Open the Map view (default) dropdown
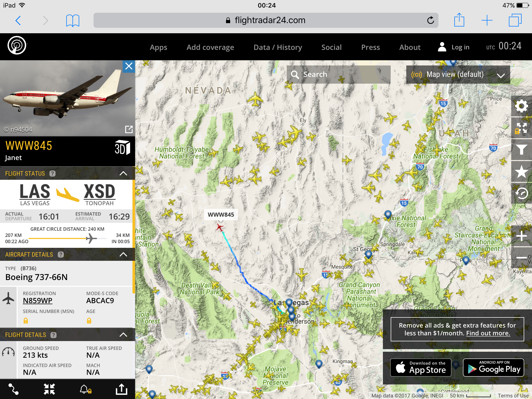 click(x=458, y=75)
